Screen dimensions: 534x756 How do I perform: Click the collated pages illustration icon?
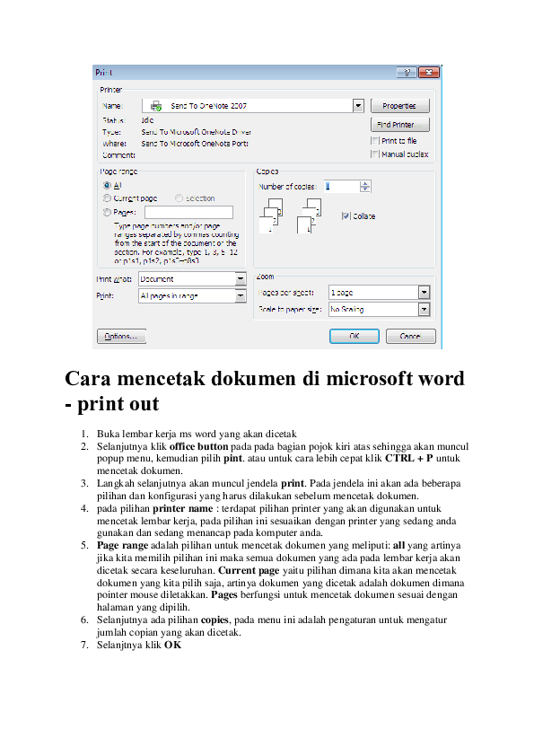(271, 215)
